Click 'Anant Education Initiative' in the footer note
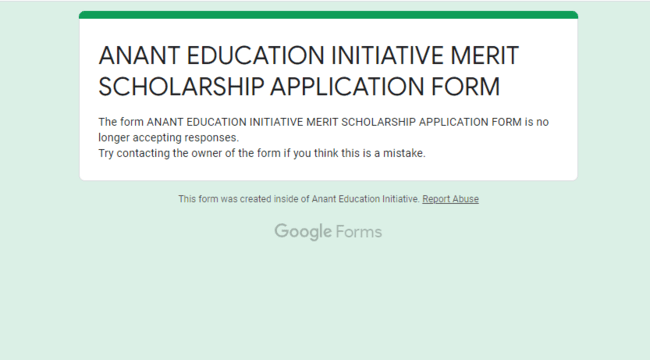Viewport: 650px width, 360px height. click(x=365, y=199)
